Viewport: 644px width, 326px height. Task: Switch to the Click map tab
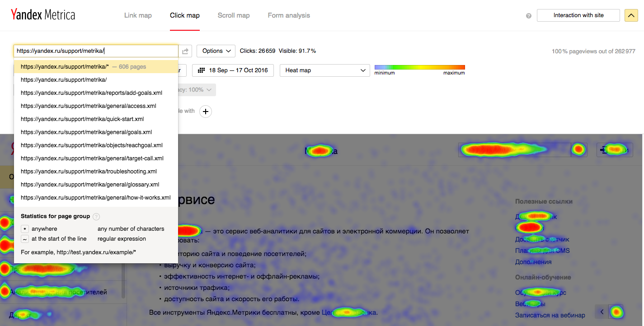click(x=185, y=15)
